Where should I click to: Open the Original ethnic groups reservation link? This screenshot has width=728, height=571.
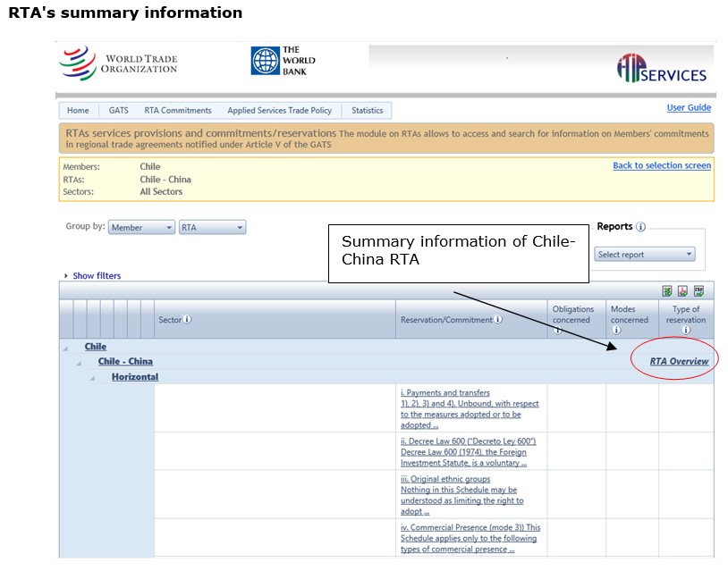click(462, 495)
